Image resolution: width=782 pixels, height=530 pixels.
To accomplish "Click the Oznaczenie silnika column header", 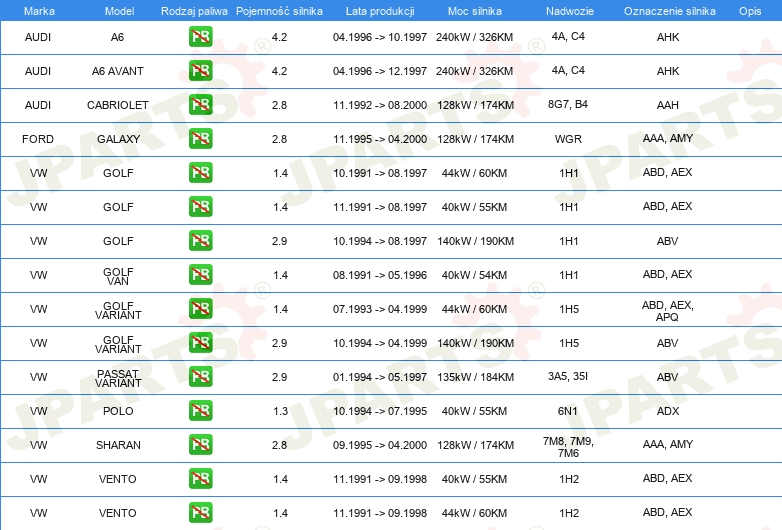I will point(669,11).
